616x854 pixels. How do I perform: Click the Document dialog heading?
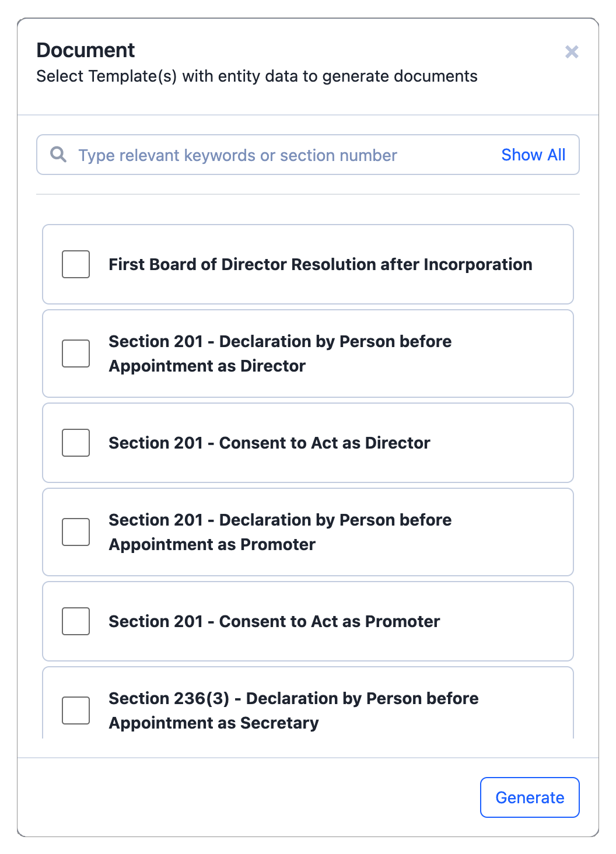[x=86, y=51]
